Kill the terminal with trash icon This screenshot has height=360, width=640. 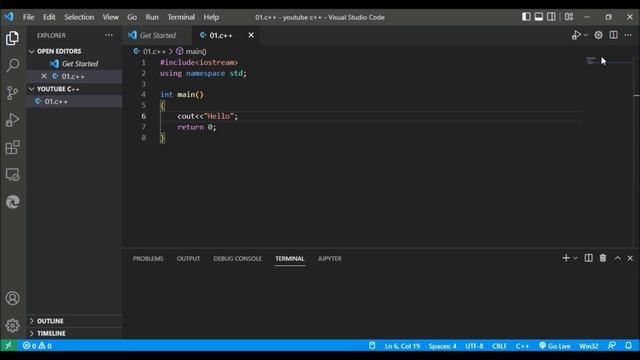tap(603, 258)
